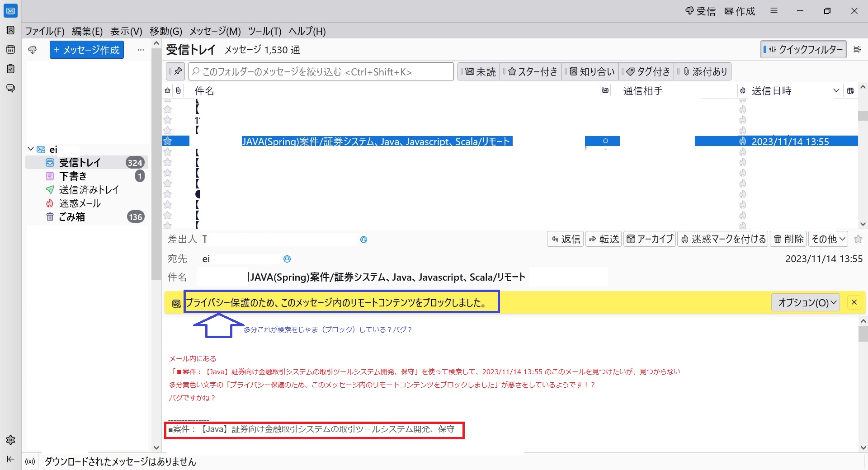Click the メッセージ作成 button
Screen dimensions: 868x470
click(87, 50)
